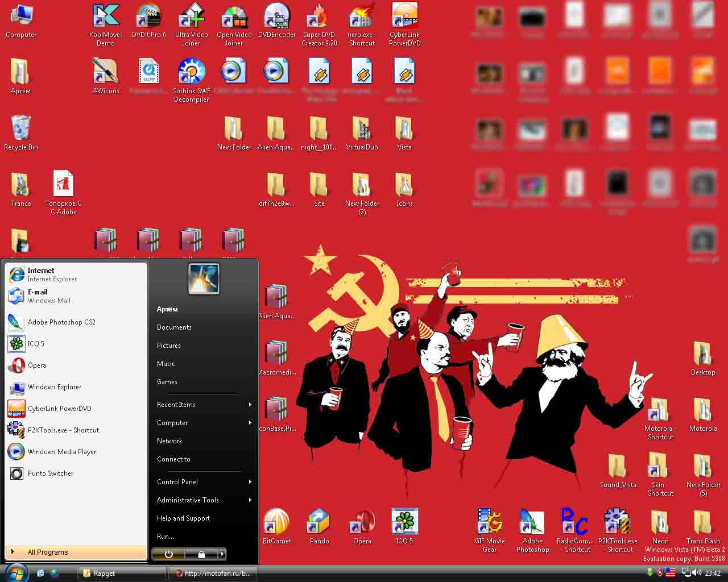Open the DVDit Pro 6 icon
The image size is (728, 582).
click(148, 22)
